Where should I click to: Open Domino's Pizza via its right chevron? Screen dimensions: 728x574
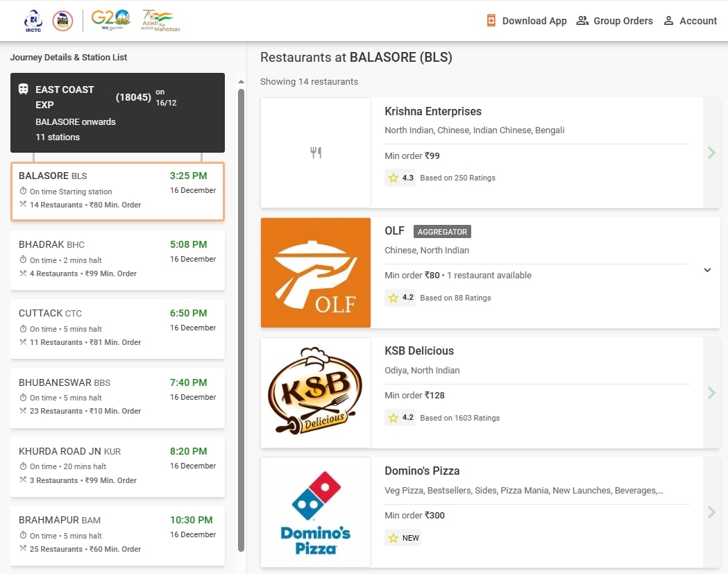click(711, 512)
